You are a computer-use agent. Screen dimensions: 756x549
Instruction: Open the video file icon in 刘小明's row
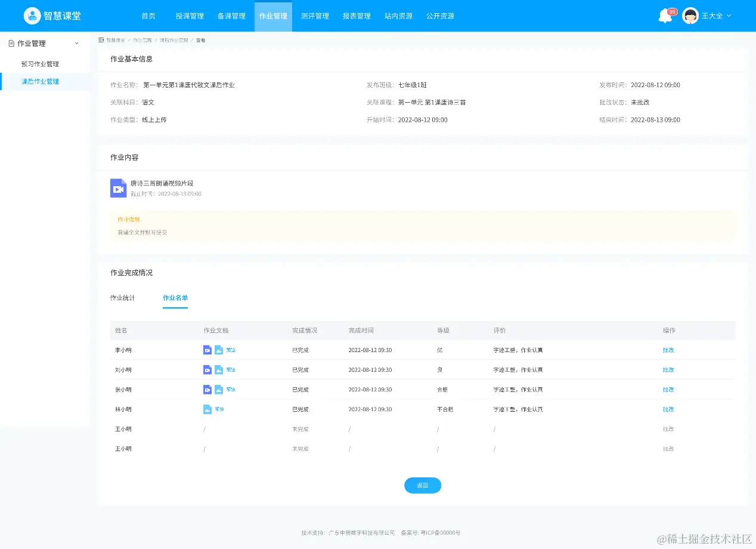(x=207, y=370)
